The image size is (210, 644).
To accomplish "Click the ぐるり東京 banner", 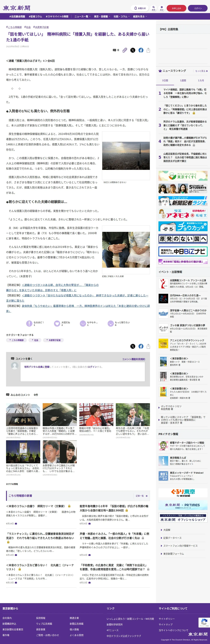I will (x=183, y=493).
